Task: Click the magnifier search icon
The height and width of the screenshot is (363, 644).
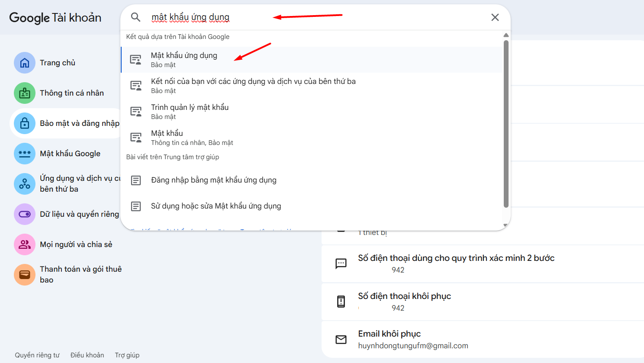Action: (135, 17)
